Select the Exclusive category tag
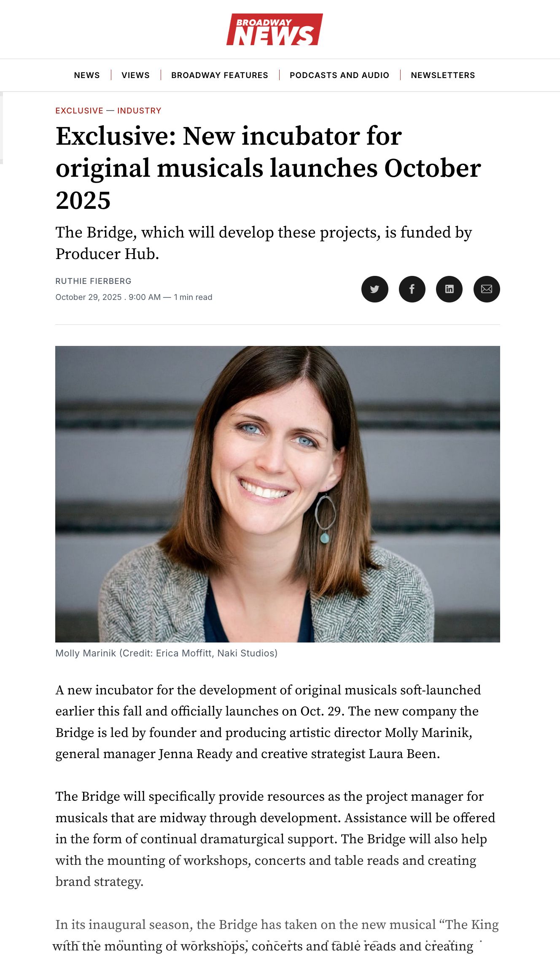560x961 pixels. [79, 111]
